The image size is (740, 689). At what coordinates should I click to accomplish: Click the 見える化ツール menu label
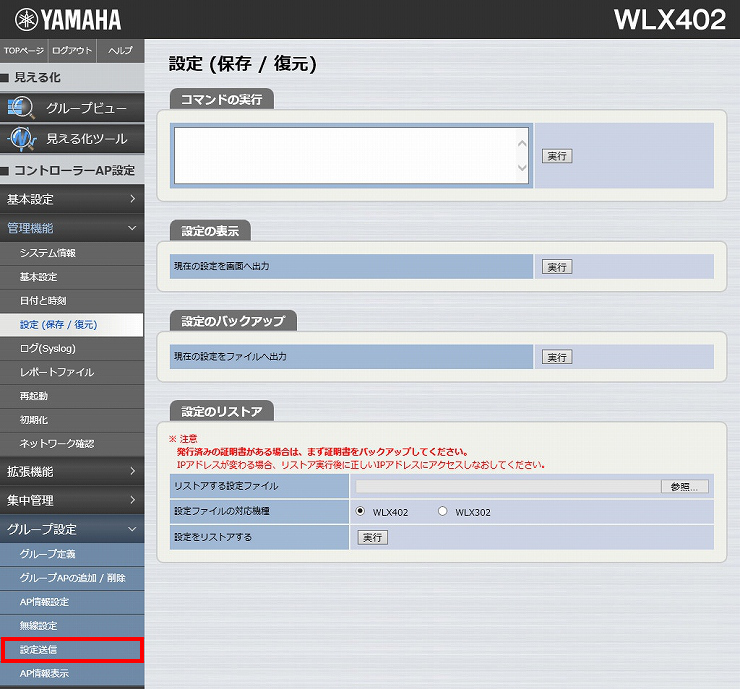[86, 138]
